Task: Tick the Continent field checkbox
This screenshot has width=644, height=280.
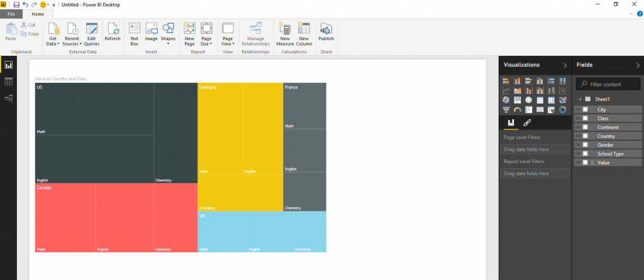Action: pyautogui.click(x=586, y=127)
